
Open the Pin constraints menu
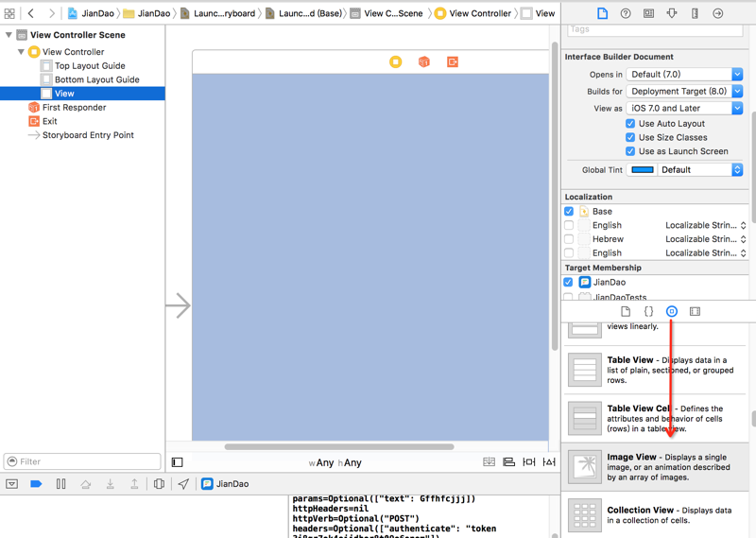pyautogui.click(x=529, y=461)
